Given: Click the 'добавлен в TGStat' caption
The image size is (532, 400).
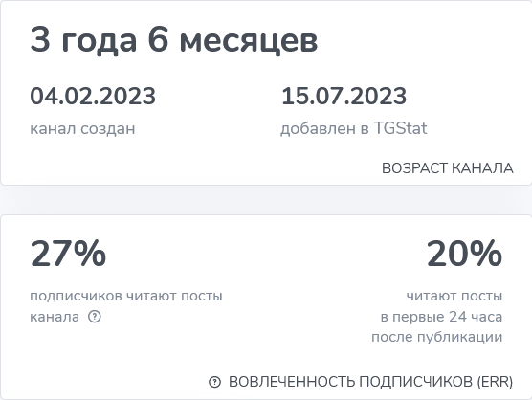Looking at the screenshot, I should click(x=354, y=128).
